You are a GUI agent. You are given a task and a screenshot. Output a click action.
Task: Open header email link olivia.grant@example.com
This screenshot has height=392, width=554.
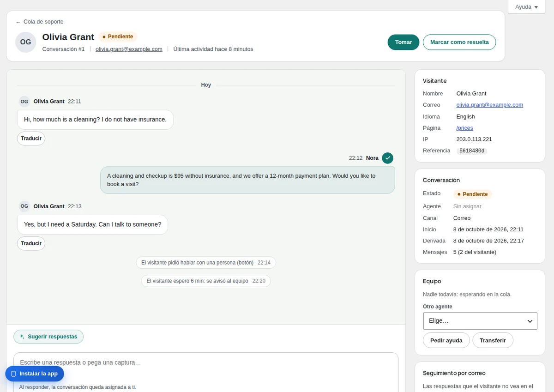coord(129,49)
